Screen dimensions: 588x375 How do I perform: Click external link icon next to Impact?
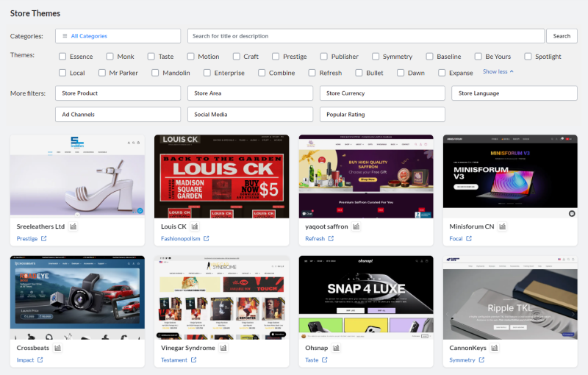pos(40,360)
